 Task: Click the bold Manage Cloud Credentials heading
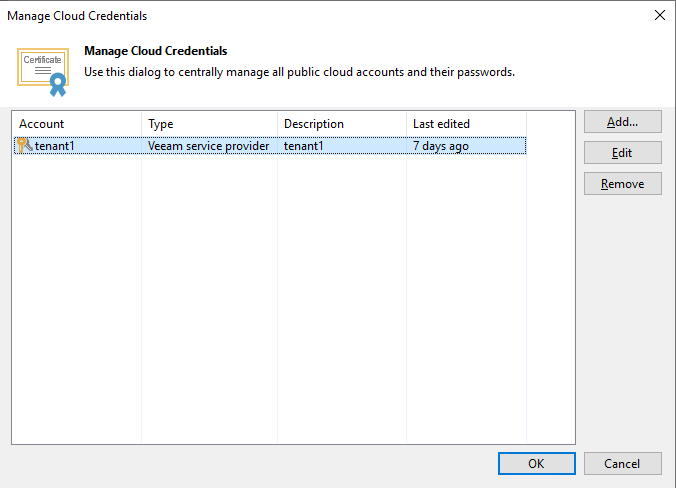tap(156, 51)
